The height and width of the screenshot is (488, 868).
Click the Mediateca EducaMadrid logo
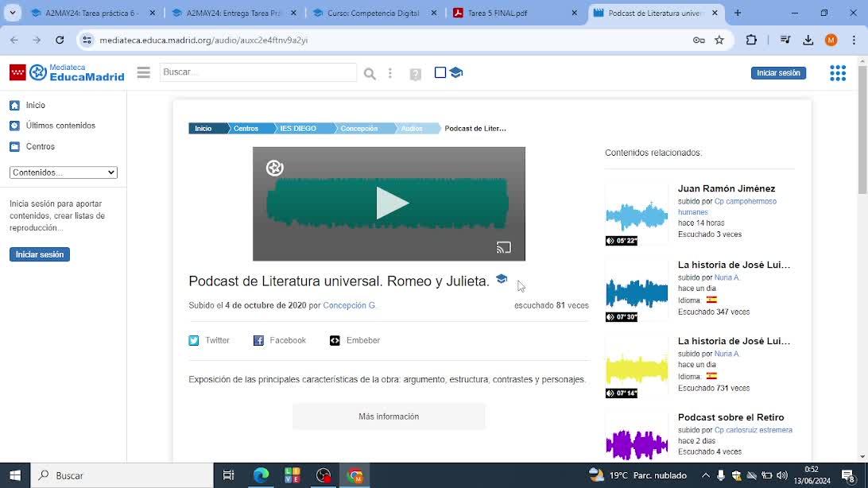tap(67, 72)
